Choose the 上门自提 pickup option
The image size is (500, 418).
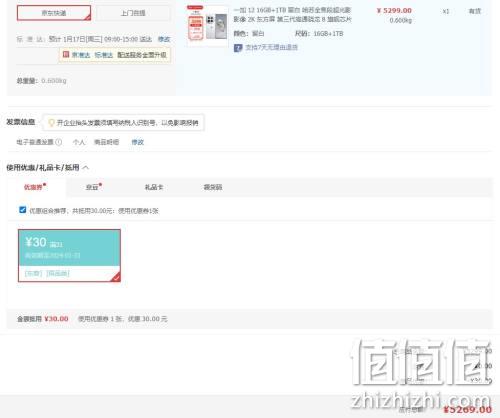pos(133,13)
